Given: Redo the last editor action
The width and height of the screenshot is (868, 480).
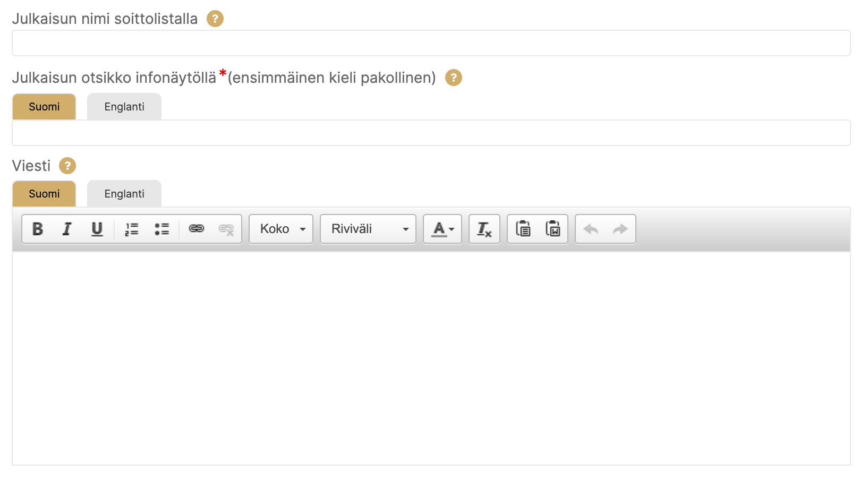Looking at the screenshot, I should [620, 229].
